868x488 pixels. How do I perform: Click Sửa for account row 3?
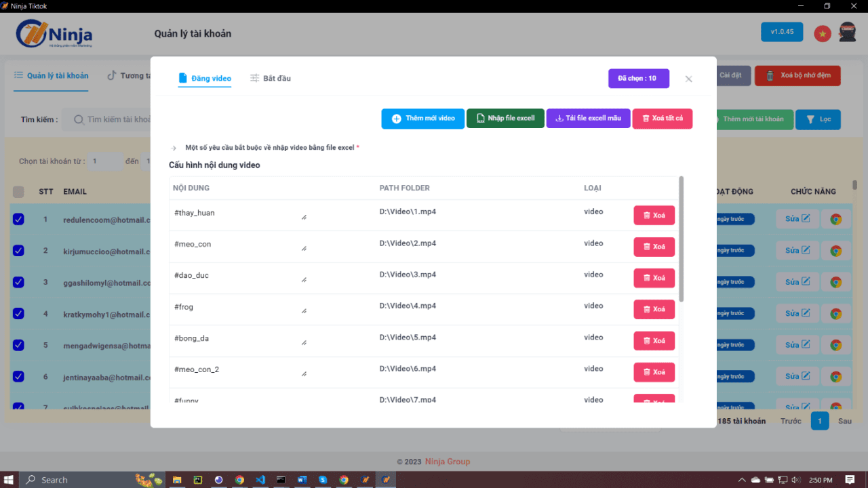[x=797, y=282]
